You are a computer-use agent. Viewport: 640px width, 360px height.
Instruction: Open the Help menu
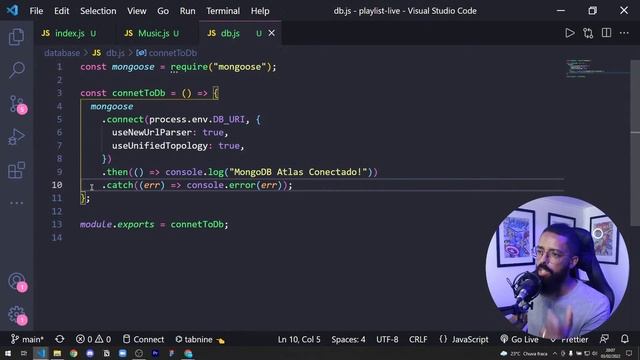pos(260,11)
